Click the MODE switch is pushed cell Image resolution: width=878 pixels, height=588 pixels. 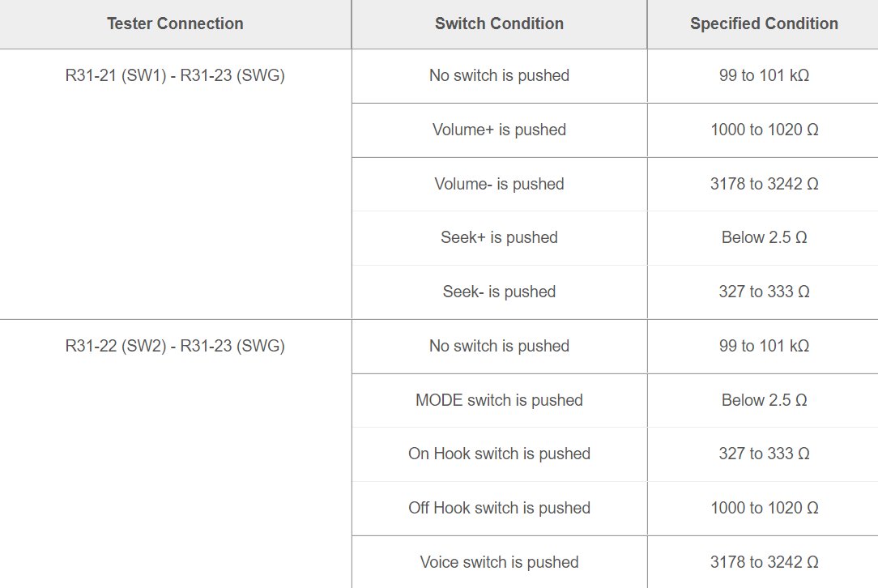click(499, 400)
